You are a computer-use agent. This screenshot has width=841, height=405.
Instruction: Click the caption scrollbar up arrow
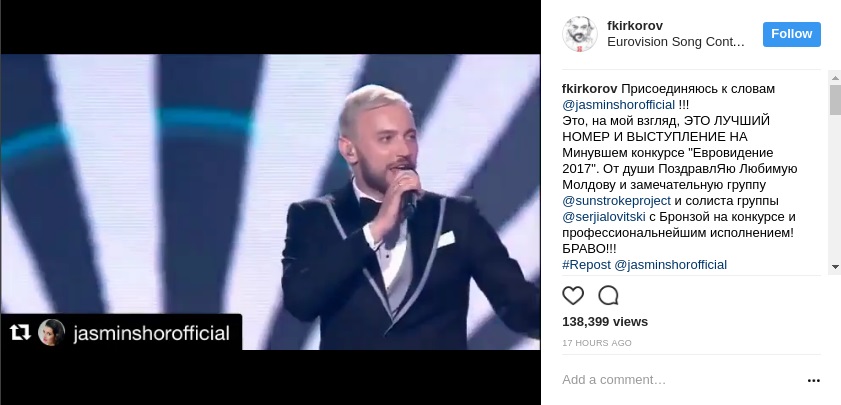[835, 78]
